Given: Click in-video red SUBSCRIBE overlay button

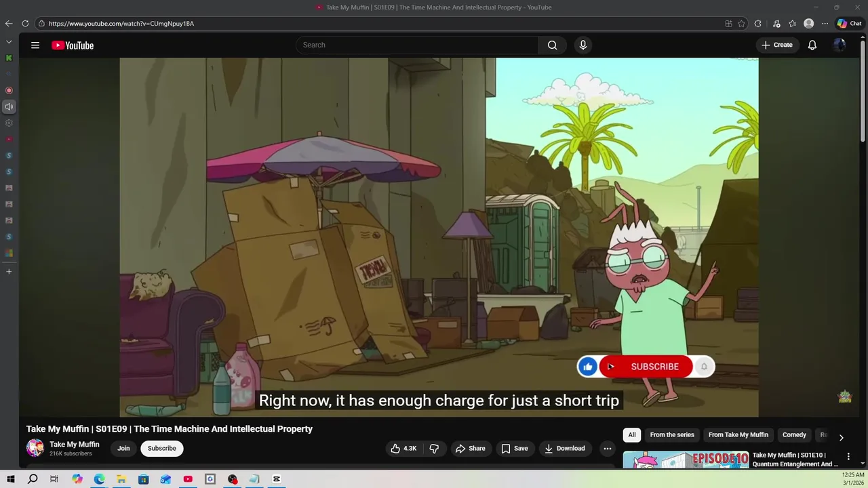Looking at the screenshot, I should pyautogui.click(x=646, y=367).
